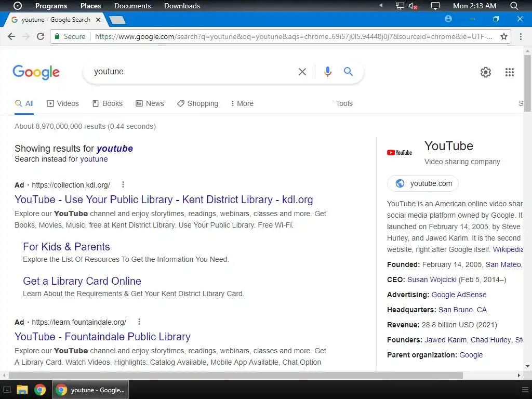Open the system main menu circle icon
This screenshot has height=399, width=532.
[17, 6]
